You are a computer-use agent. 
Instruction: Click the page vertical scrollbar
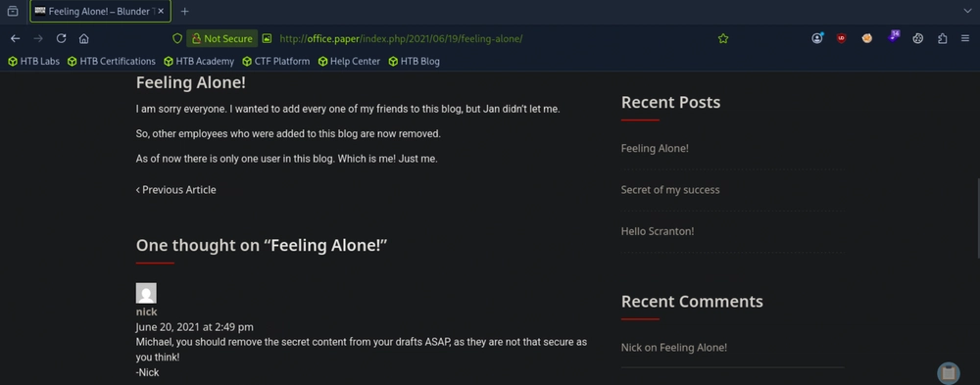(977, 218)
